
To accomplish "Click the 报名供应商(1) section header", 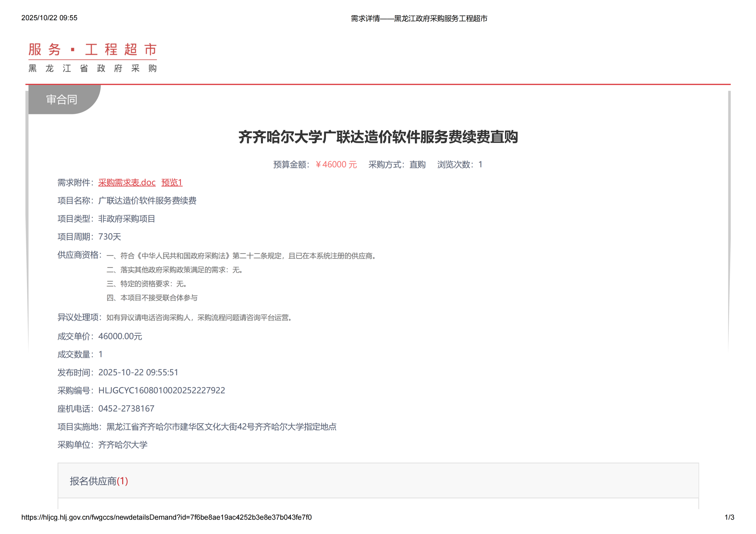I will tap(99, 481).
